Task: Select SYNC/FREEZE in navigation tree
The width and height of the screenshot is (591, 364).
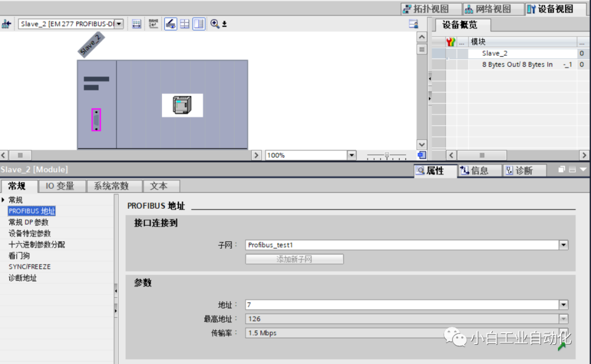Action: (x=30, y=267)
